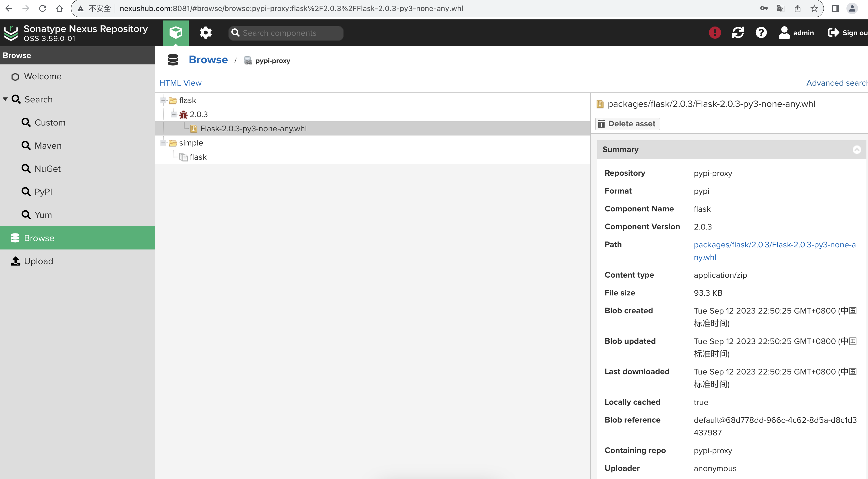868x479 pixels.
Task: Collapse the Search sidebar arrow
Action: point(6,99)
